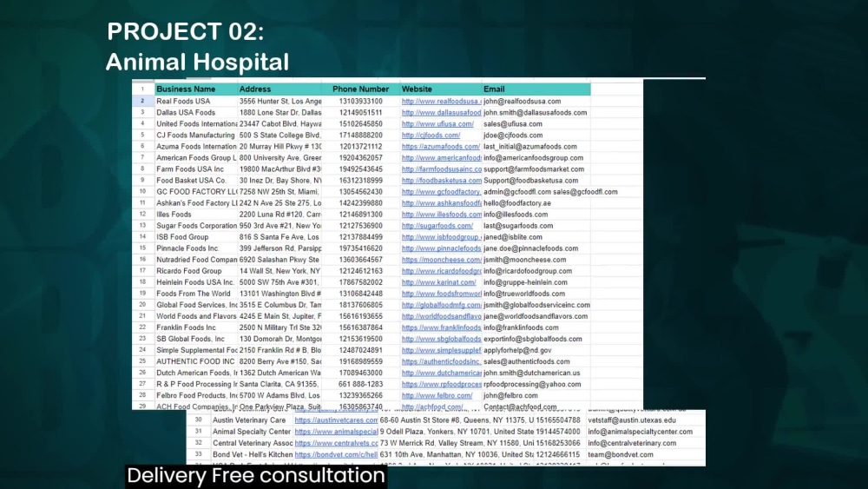Viewport: 868px width, 489px height.
Task: Select email sales@ufiusa.com
Action: click(x=513, y=124)
